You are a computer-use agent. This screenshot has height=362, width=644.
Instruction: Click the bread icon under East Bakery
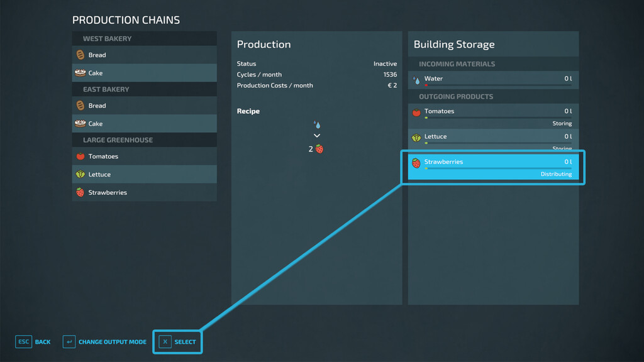pyautogui.click(x=80, y=106)
